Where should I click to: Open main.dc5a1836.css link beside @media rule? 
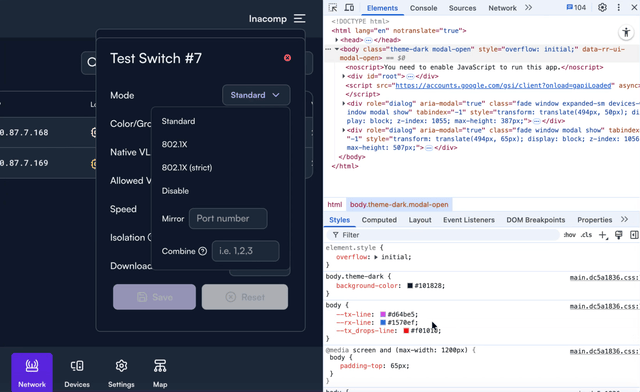604,351
